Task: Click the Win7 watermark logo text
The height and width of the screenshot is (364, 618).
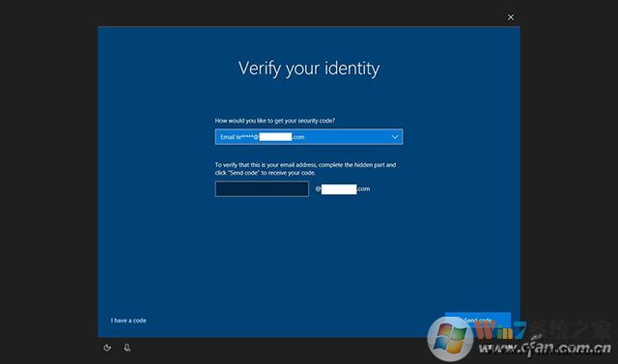Action: pos(500,330)
